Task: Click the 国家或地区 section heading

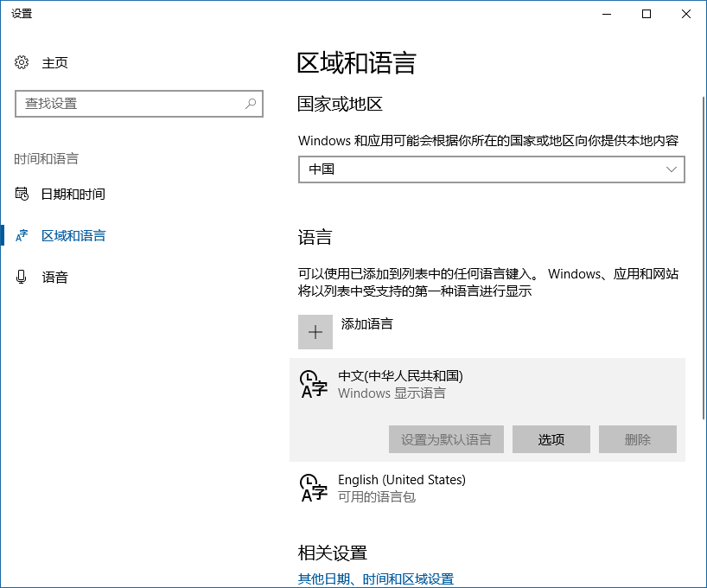Action: [x=340, y=104]
